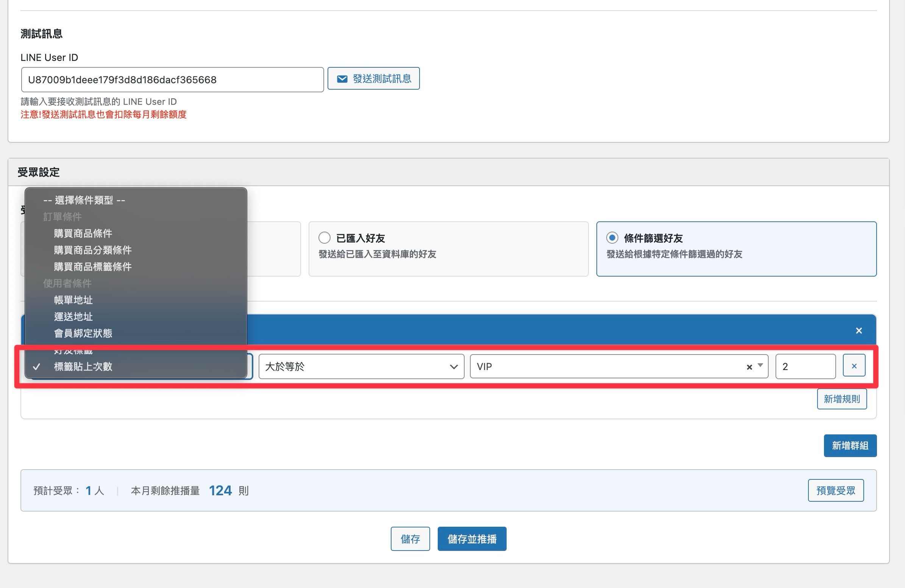The image size is (905, 588).
Task: Choose 購買商品分類條件 option
Action: [93, 250]
